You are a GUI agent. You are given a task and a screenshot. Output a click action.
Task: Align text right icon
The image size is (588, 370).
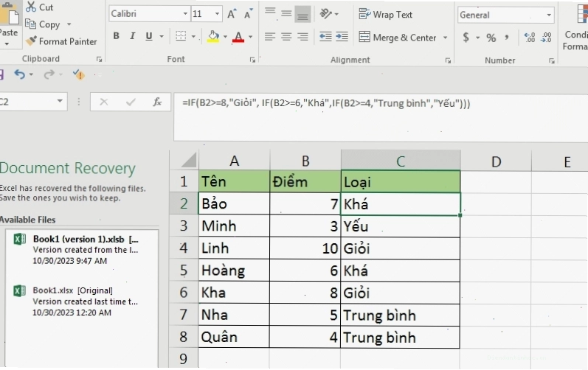[302, 36]
